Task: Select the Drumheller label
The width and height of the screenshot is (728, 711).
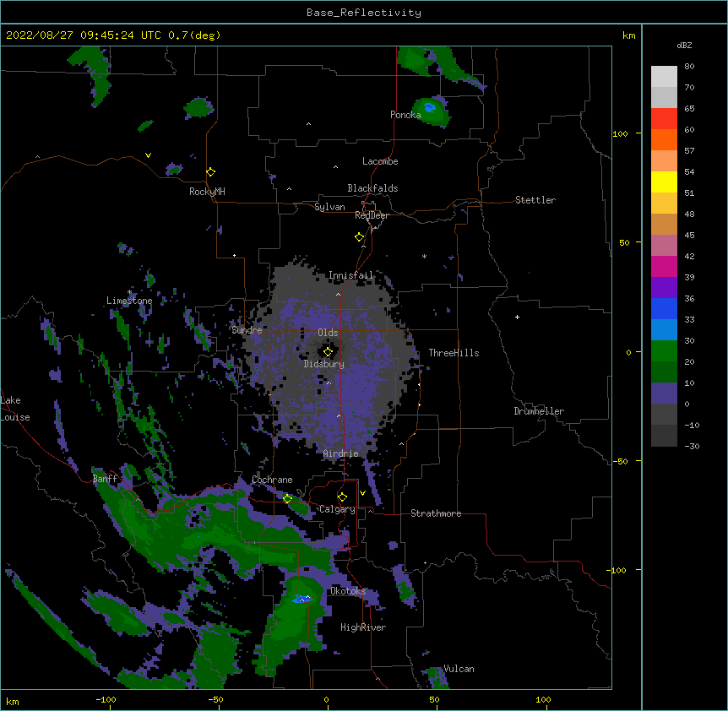Action: (539, 411)
